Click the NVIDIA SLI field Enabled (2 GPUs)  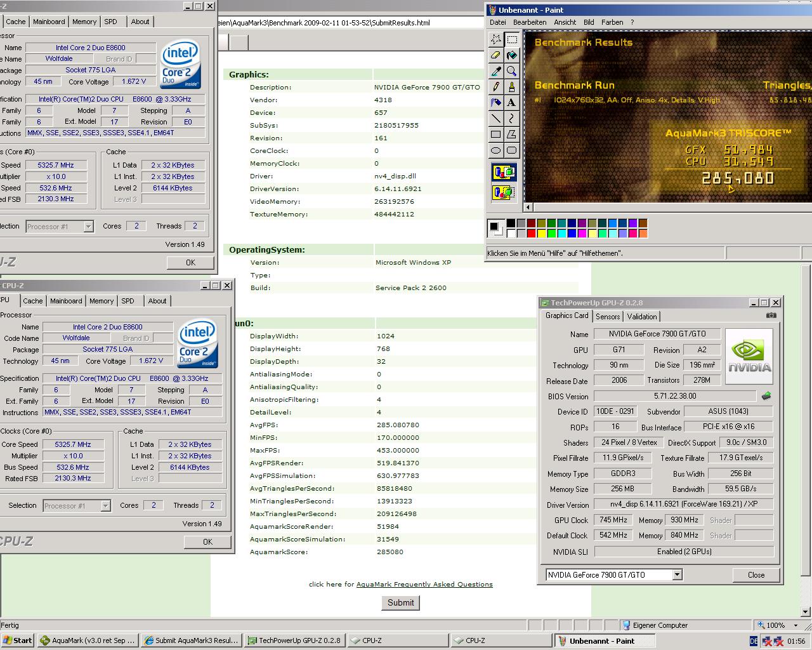point(684,552)
